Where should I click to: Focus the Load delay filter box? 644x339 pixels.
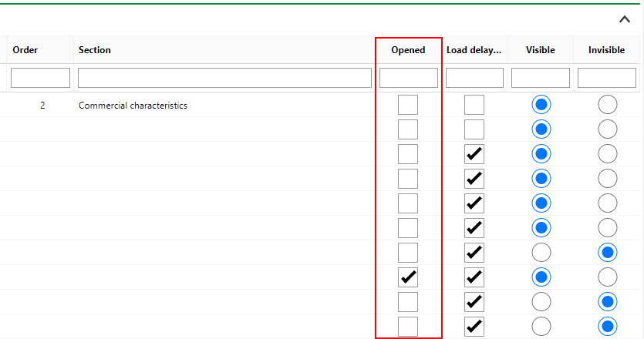[x=474, y=78]
